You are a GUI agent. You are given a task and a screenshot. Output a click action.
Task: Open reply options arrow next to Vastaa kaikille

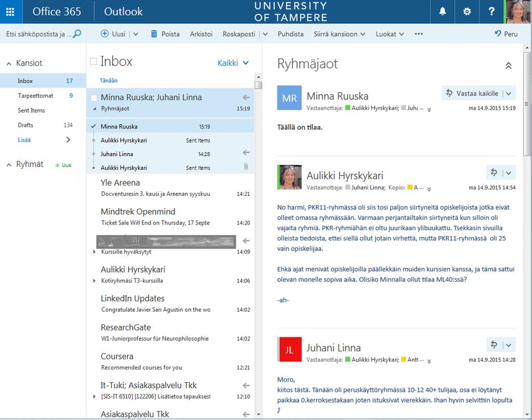click(509, 94)
